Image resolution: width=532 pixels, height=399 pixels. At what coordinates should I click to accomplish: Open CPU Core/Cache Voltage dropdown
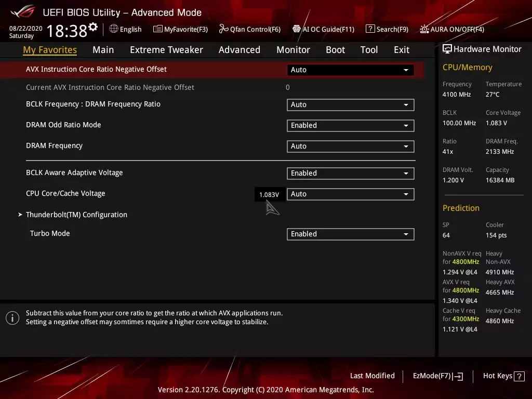350,194
